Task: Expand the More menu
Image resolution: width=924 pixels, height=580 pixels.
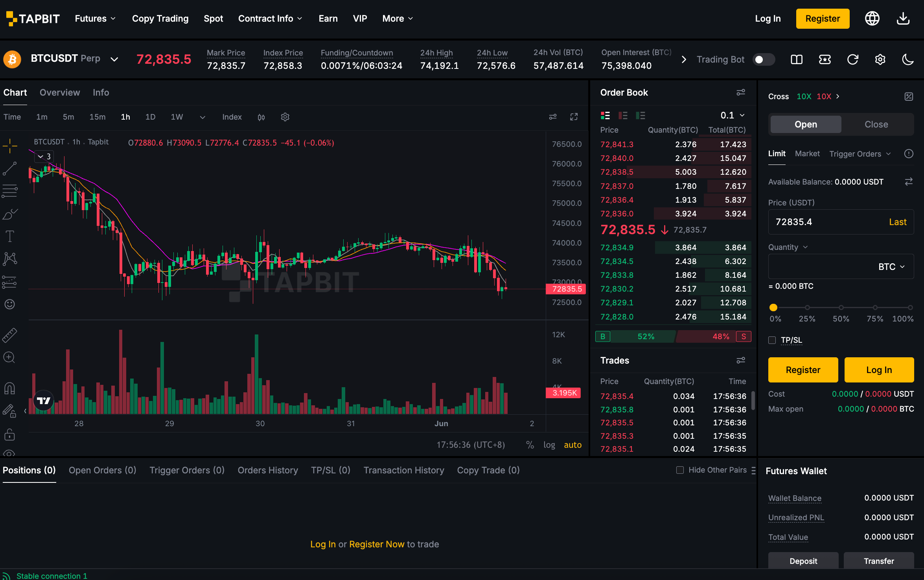Action: [x=398, y=18]
